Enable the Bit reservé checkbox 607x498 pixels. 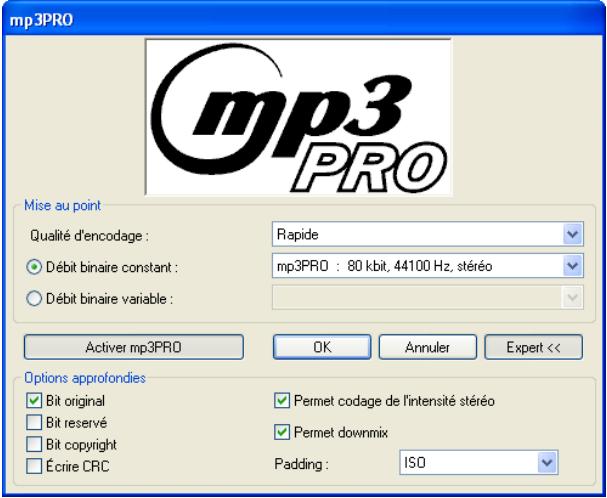34,422
